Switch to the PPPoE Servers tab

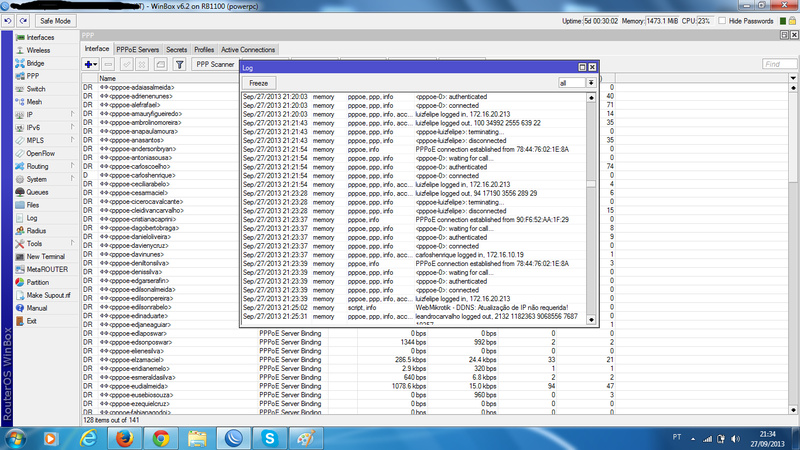point(137,49)
